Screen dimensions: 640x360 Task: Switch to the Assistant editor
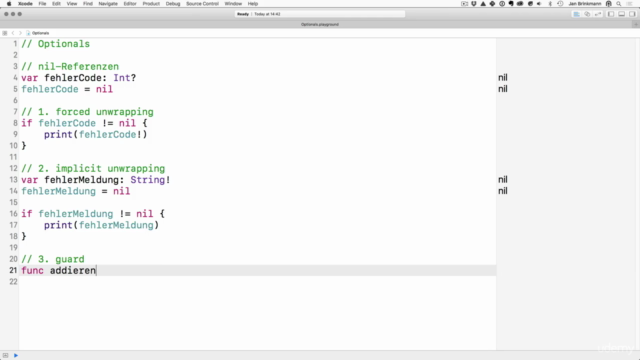point(587,14)
